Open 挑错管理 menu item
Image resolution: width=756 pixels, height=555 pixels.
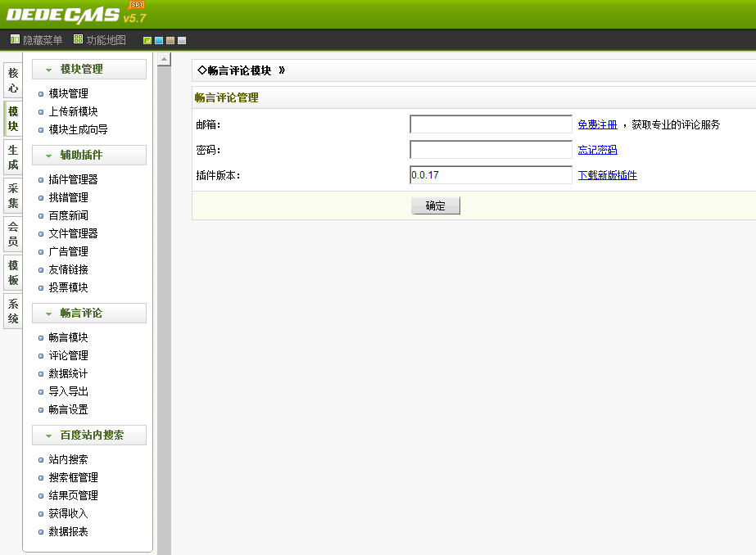(69, 197)
